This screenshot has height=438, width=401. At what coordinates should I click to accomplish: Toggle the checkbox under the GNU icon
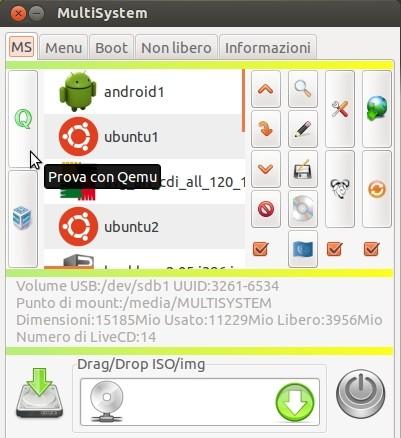335,249
